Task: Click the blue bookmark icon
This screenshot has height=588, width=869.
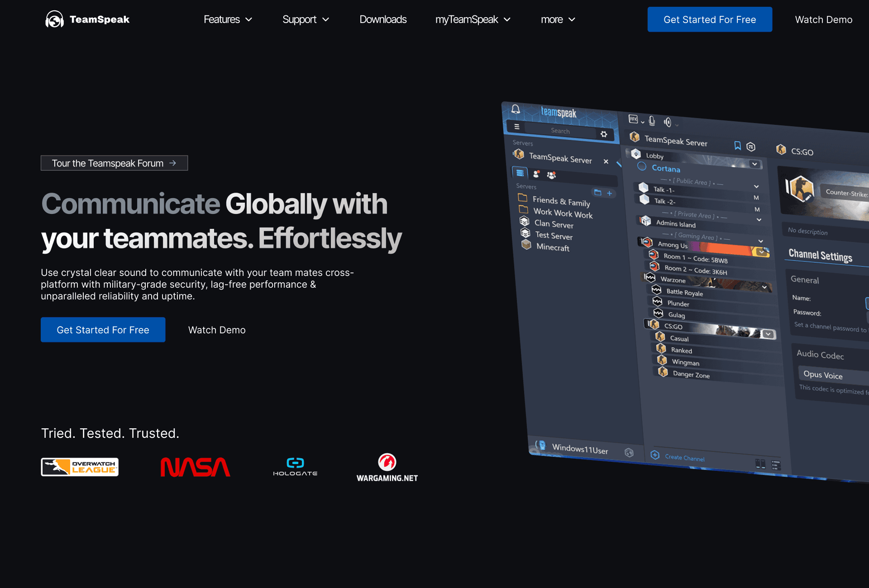Action: [737, 145]
